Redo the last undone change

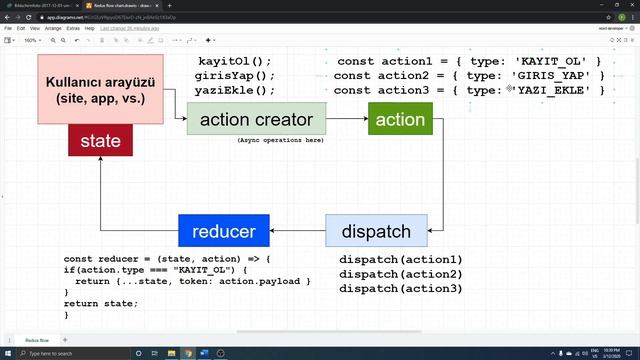point(88,40)
